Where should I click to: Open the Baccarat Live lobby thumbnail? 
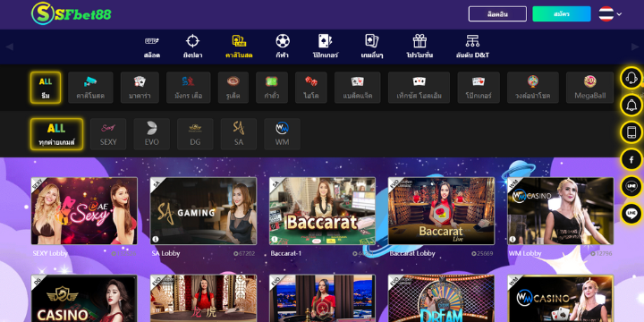[x=442, y=211]
